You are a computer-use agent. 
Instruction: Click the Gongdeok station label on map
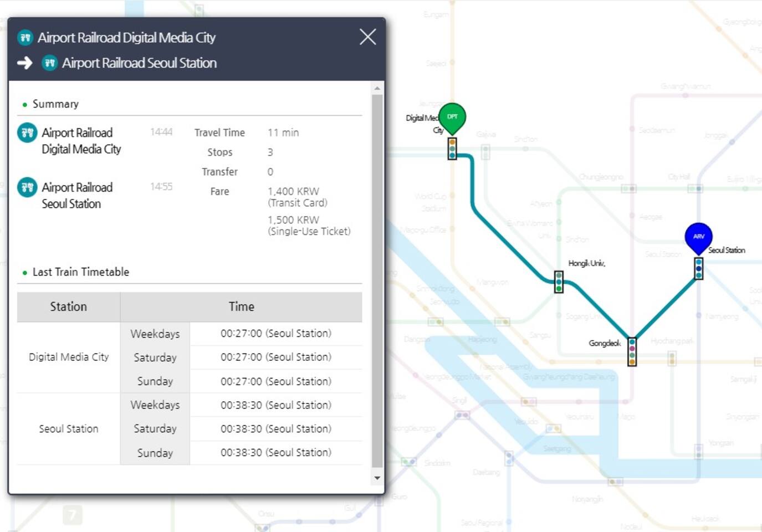coord(604,344)
